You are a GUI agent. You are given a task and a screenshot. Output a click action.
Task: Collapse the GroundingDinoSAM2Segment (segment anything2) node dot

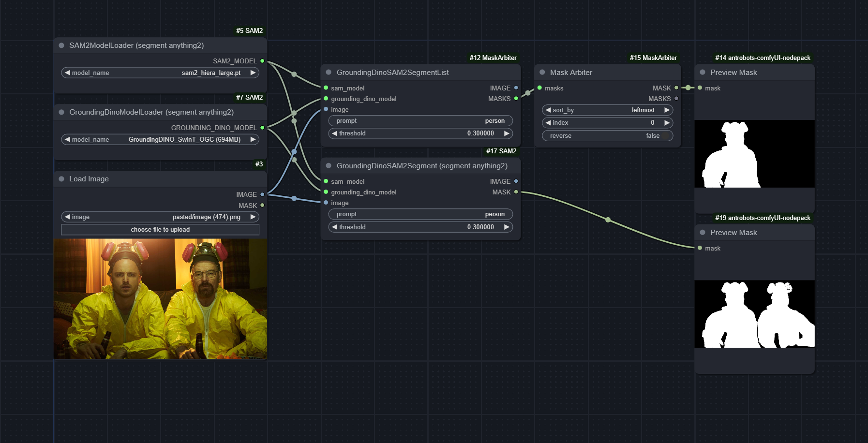[329, 166]
